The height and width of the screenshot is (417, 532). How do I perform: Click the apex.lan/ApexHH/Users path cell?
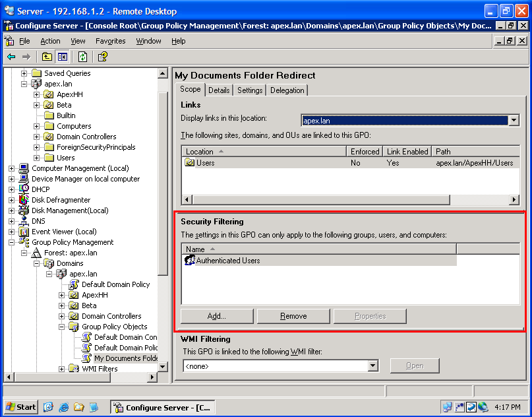(x=475, y=163)
